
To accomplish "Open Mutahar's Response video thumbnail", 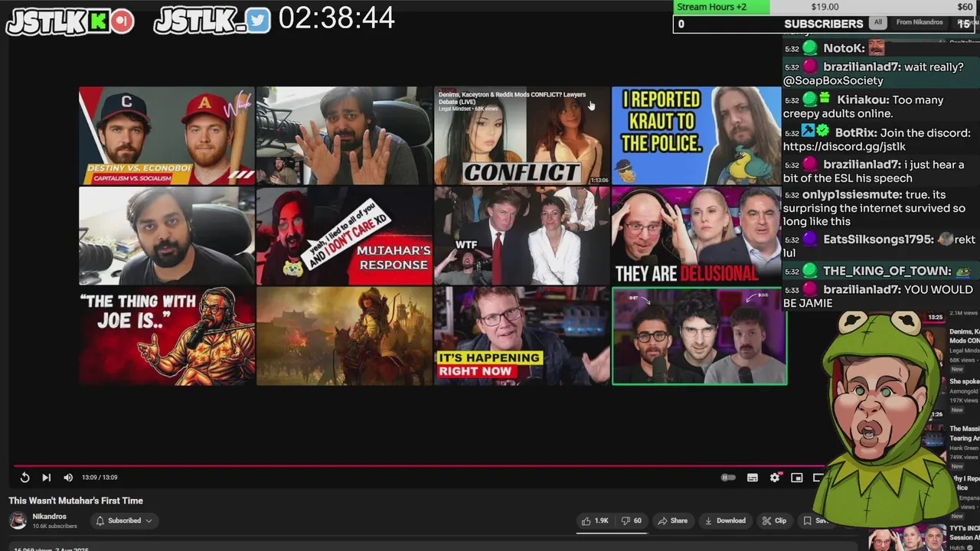I will point(344,236).
